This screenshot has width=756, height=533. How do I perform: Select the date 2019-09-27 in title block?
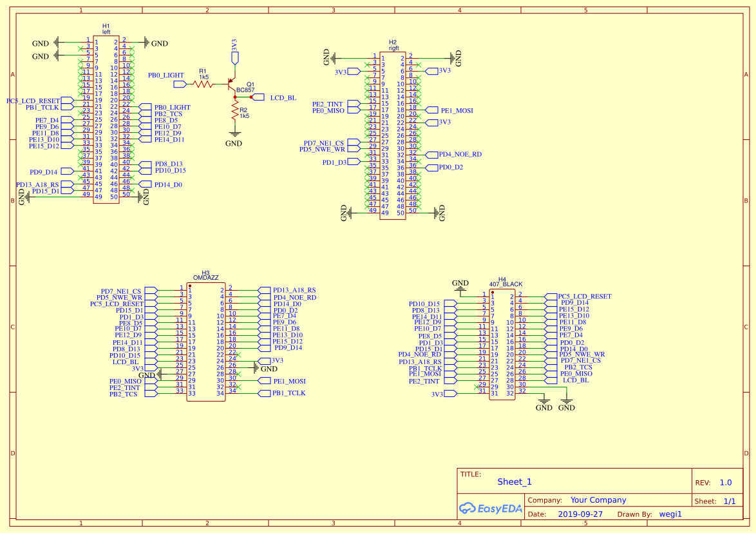pos(581,514)
